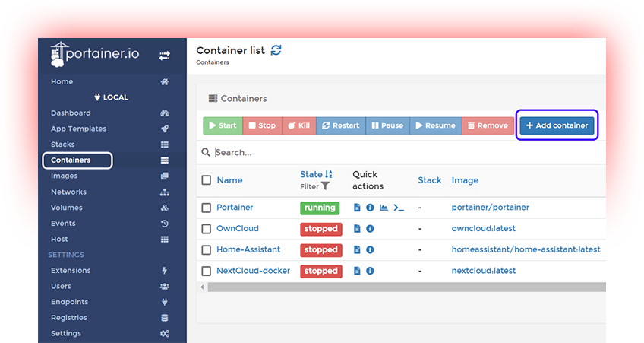Open logs icon for OwnCloud container
Image resolution: width=644 pixels, height=343 pixels.
click(357, 228)
